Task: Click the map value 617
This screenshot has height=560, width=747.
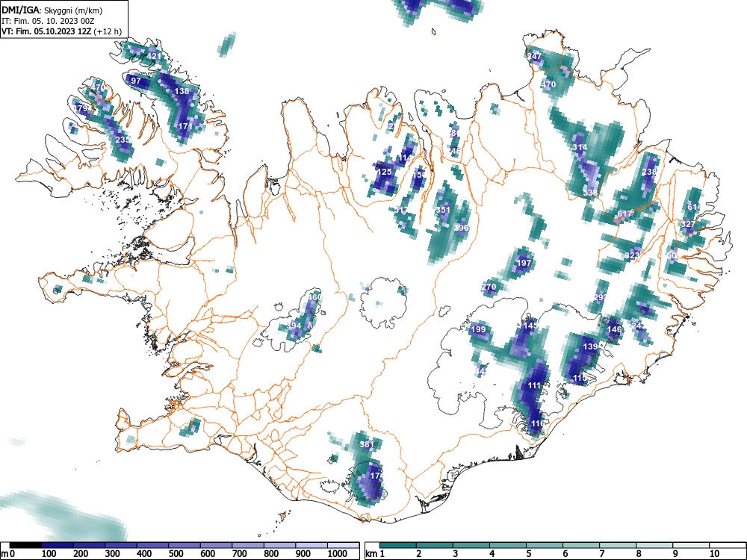Action: [624, 214]
